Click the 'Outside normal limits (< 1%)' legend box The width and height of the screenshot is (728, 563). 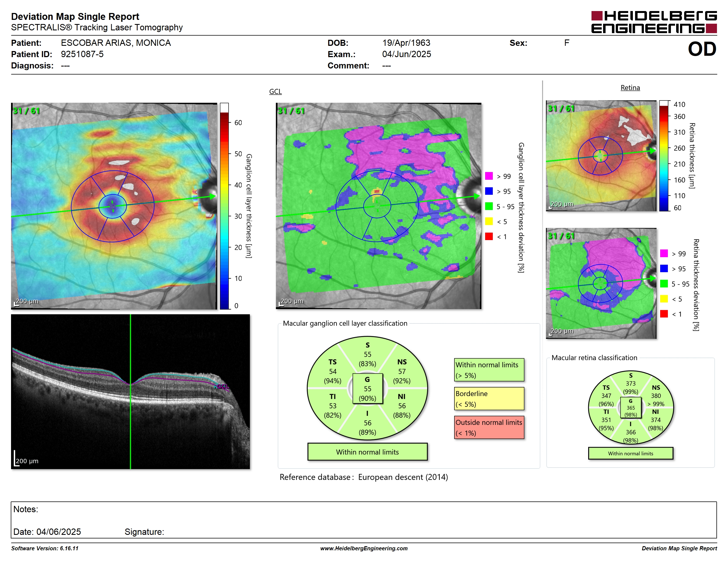[x=489, y=427]
